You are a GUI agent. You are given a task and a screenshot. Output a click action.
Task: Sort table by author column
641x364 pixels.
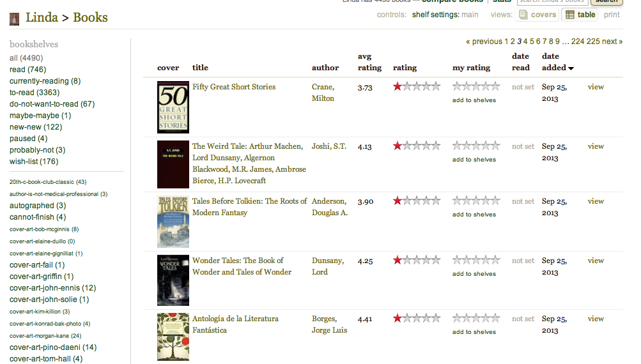click(x=325, y=68)
